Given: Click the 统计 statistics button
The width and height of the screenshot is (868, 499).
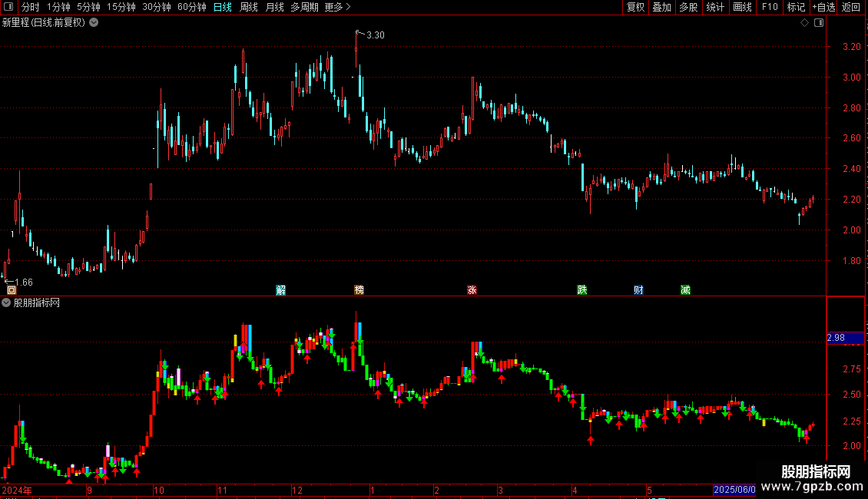Looking at the screenshot, I should [715, 7].
